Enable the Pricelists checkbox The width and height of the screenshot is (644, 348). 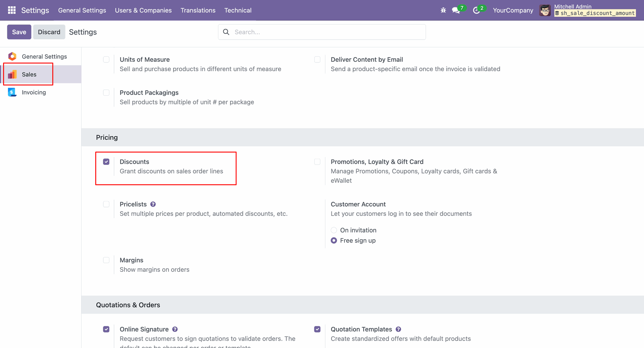pos(106,204)
